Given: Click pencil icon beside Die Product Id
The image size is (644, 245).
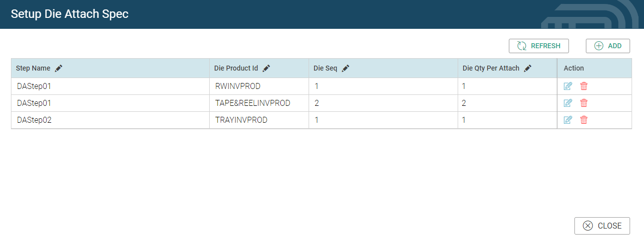Looking at the screenshot, I should pyautogui.click(x=266, y=68).
